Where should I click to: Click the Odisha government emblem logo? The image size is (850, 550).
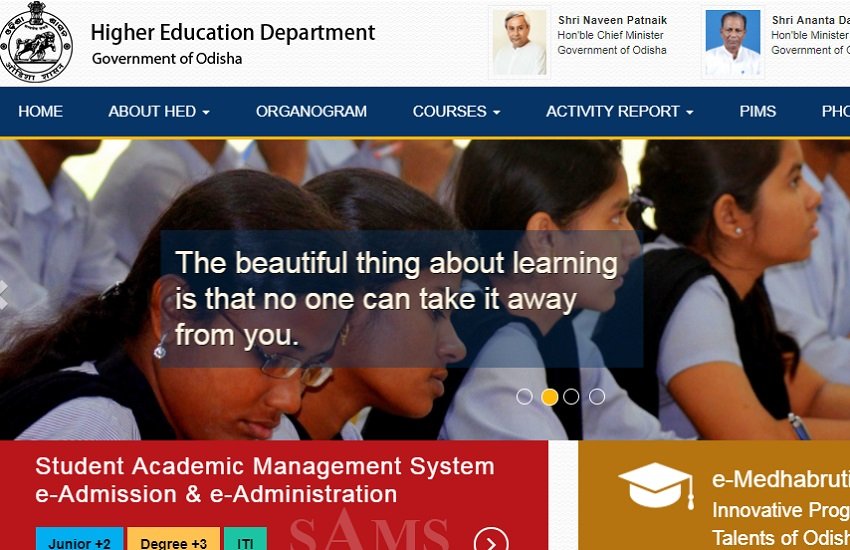click(36, 42)
